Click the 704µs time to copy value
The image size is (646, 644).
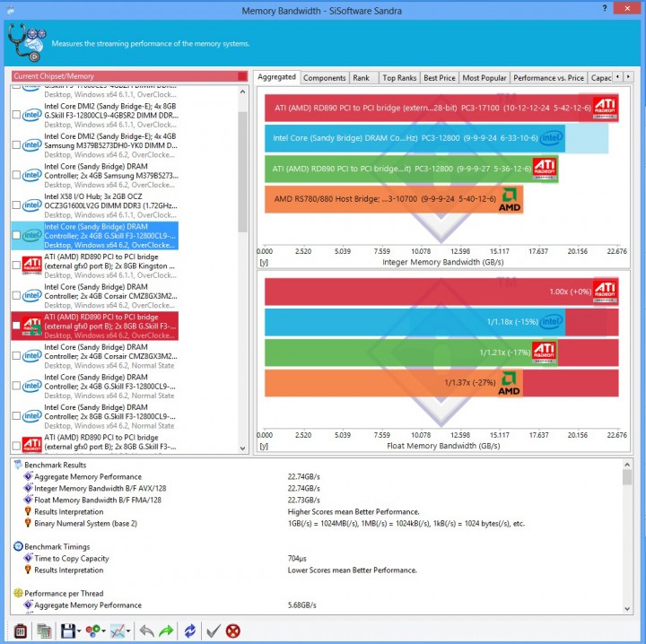click(297, 559)
